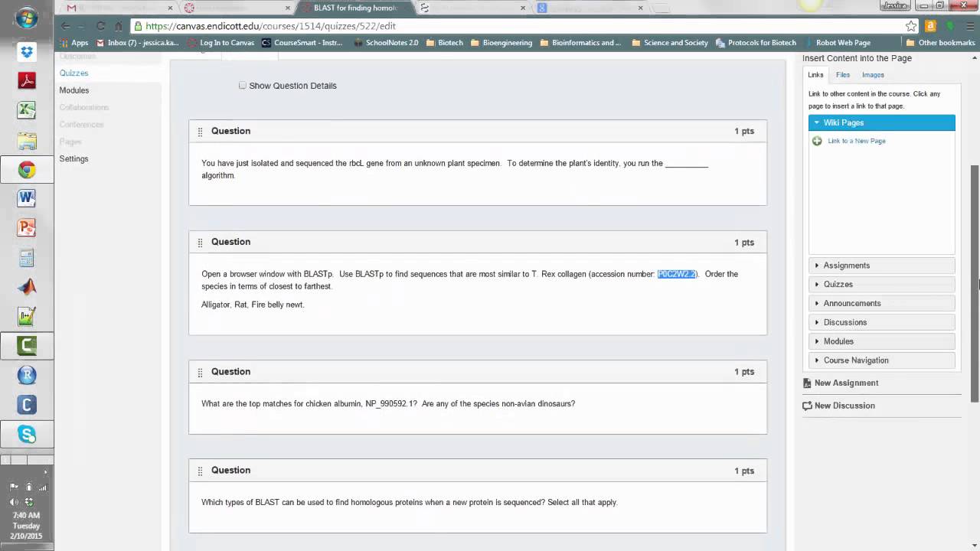Screen dimensions: 980x551
Task: Open the Windows Start menu
Action: [27, 18]
